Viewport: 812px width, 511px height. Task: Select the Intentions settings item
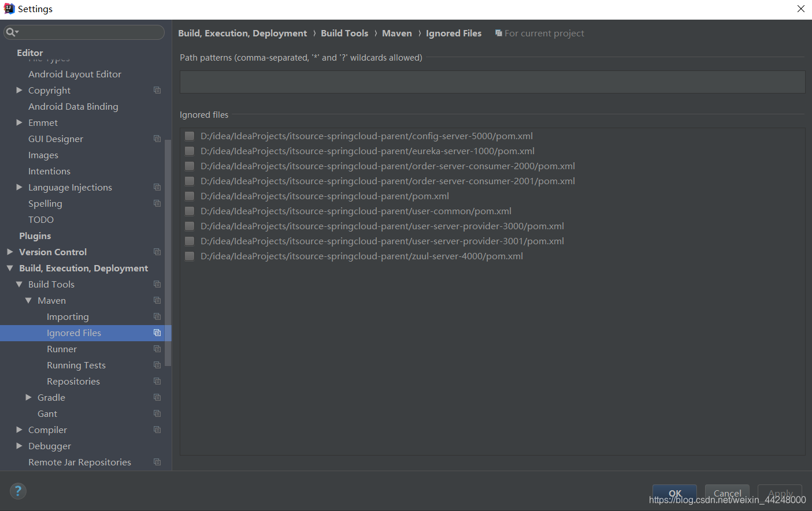coord(49,171)
